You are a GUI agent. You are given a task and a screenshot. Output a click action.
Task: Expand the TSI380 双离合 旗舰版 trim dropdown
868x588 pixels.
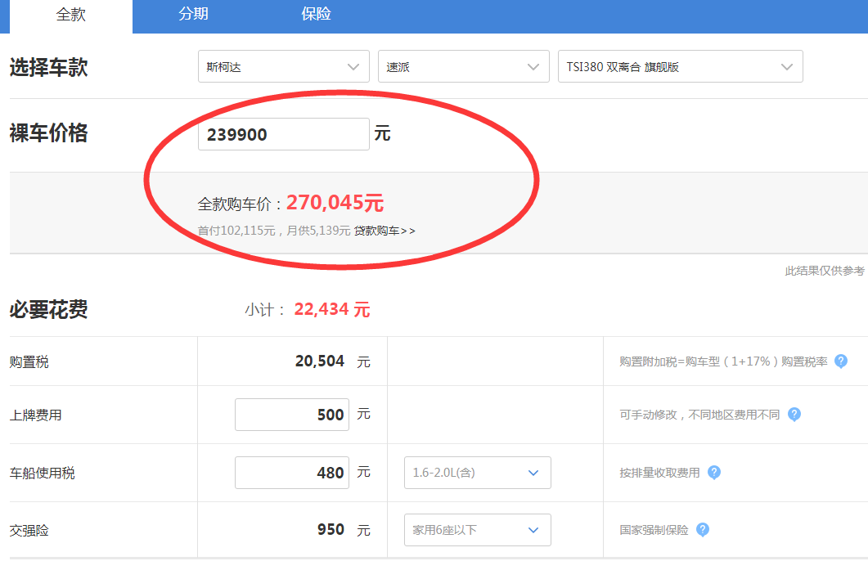pos(681,66)
